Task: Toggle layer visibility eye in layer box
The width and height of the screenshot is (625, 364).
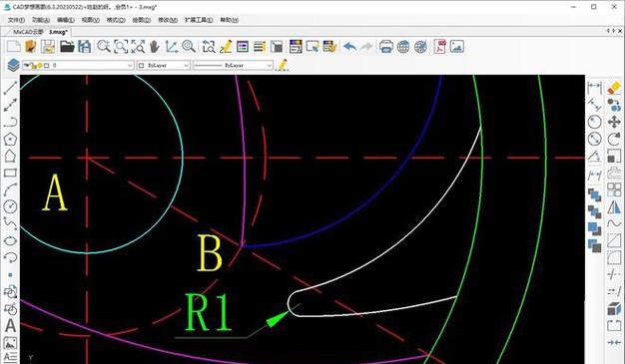Action: [x=27, y=65]
